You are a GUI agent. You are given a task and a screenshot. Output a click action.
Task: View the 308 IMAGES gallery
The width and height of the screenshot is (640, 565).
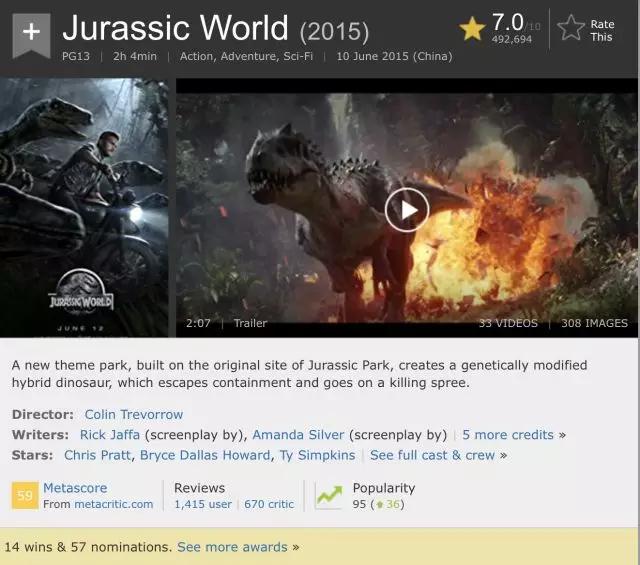point(594,323)
